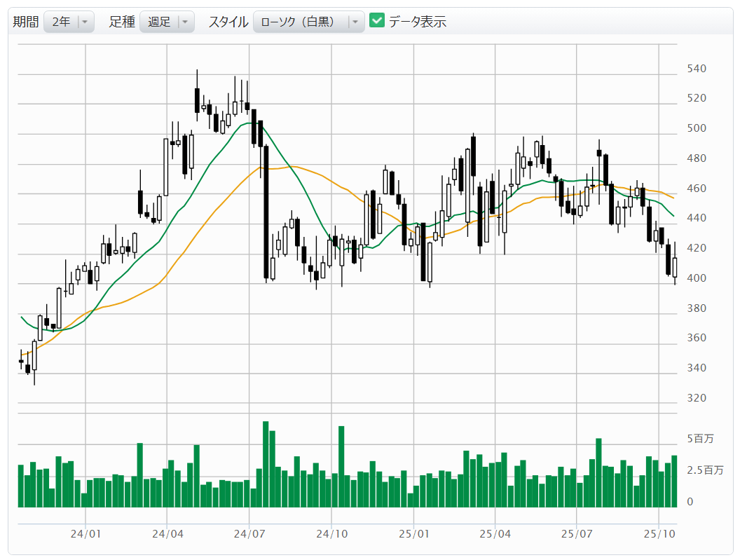Click the データ表示 label text

point(418,22)
